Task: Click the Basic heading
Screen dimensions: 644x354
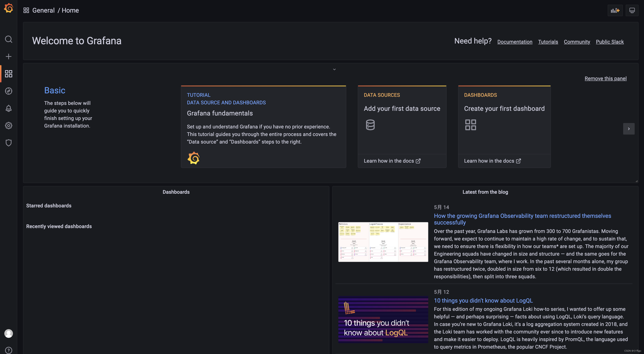Action: [55, 90]
